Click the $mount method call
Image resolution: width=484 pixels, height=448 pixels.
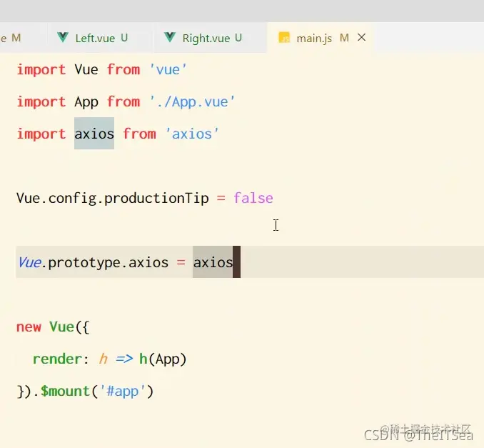point(65,391)
